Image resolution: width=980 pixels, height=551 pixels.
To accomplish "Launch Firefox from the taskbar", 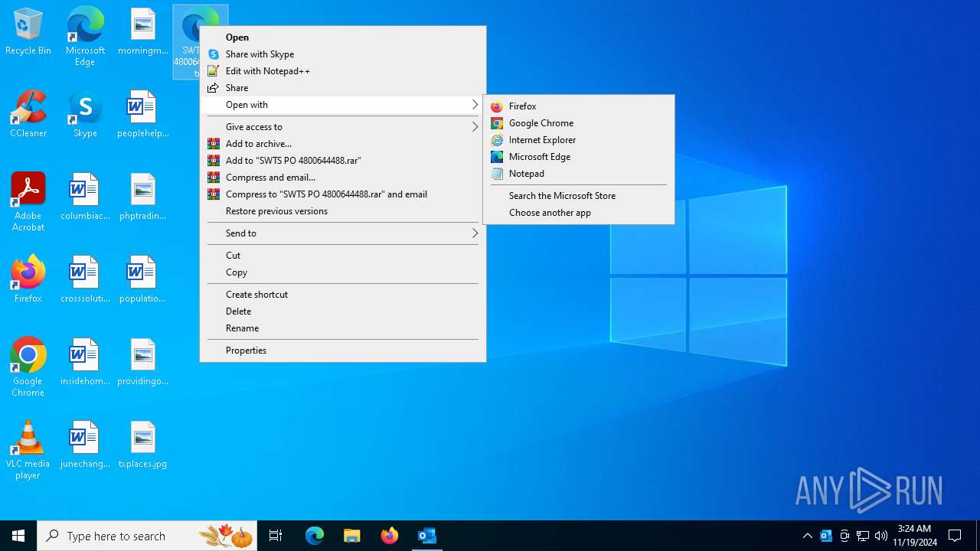I will [x=390, y=536].
